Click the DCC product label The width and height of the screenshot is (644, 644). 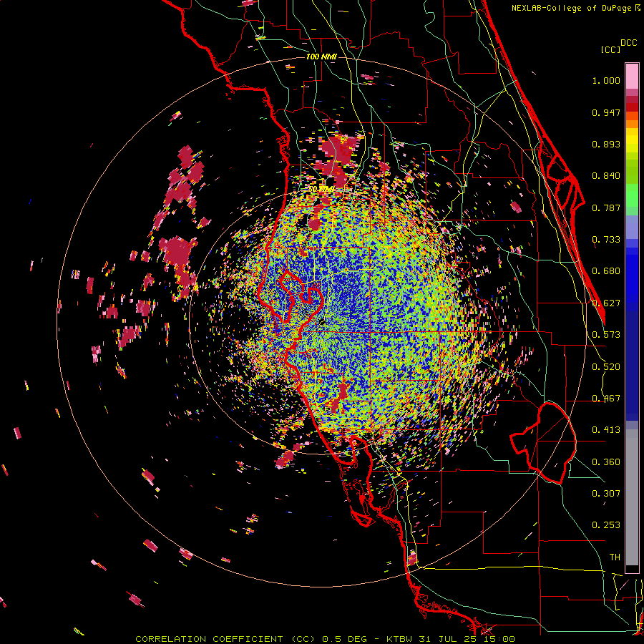pyautogui.click(x=629, y=42)
